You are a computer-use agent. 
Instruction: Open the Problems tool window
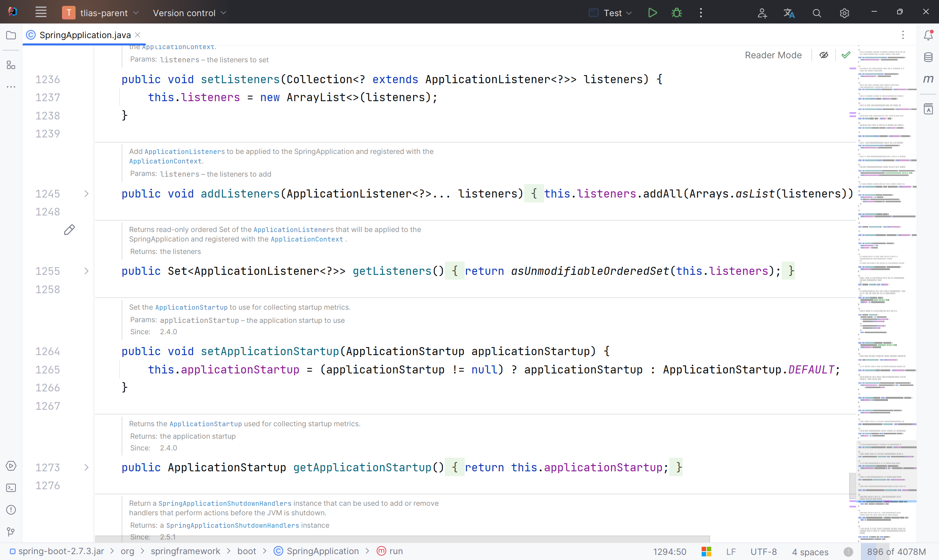[11, 510]
